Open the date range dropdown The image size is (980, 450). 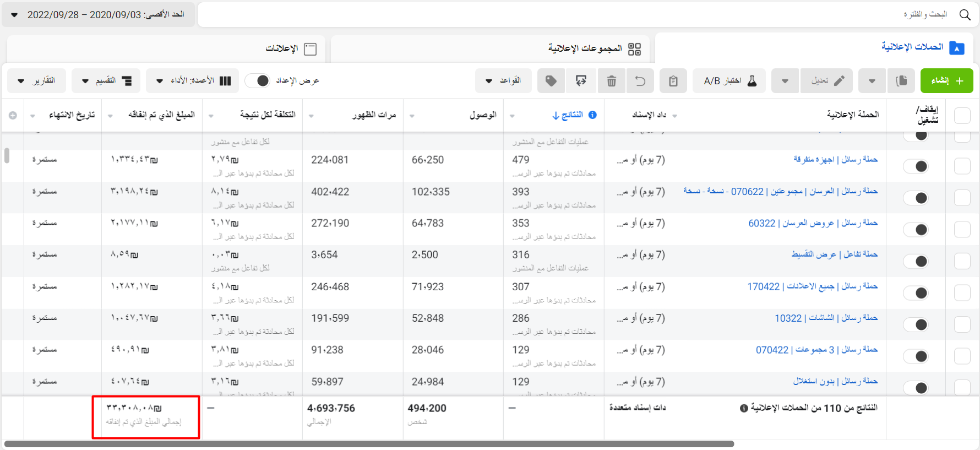tap(99, 15)
